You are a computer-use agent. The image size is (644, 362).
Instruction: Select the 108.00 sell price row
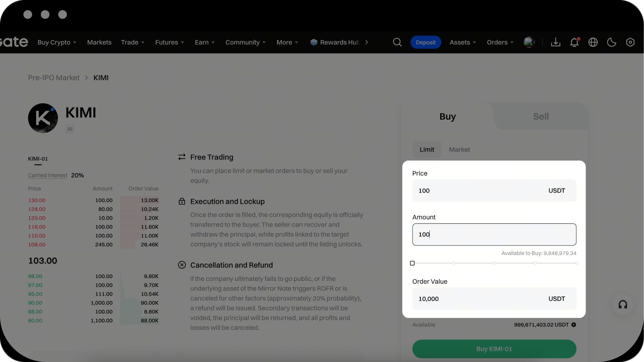tap(93, 245)
